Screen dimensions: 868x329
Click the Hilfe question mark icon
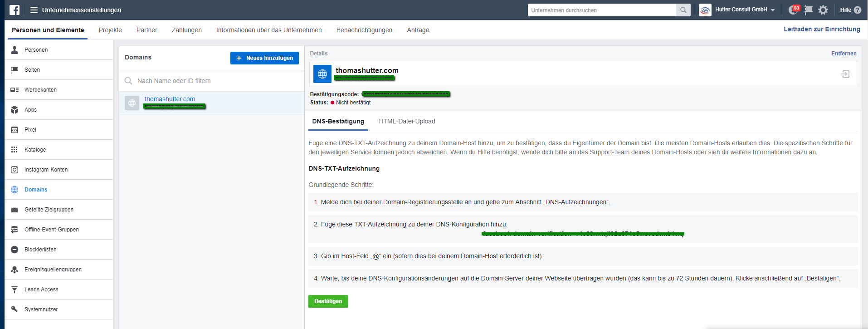(858, 10)
